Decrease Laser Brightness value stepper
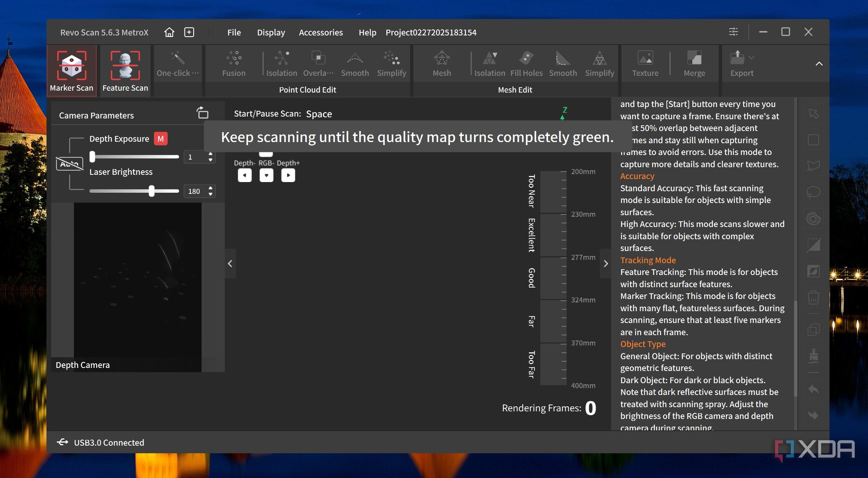 (x=210, y=194)
